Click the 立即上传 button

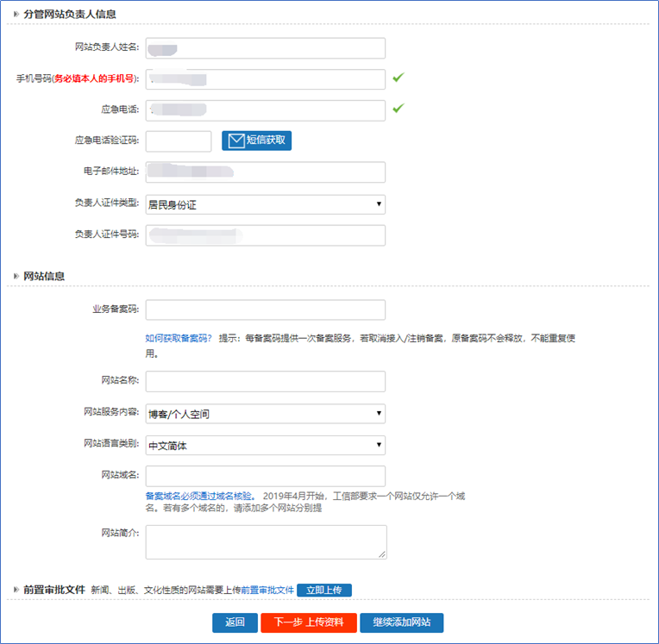[x=323, y=591]
